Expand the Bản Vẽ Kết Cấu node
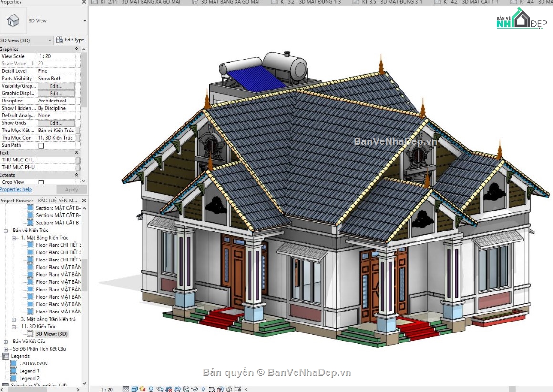The height and width of the screenshot is (392, 553). [6, 342]
